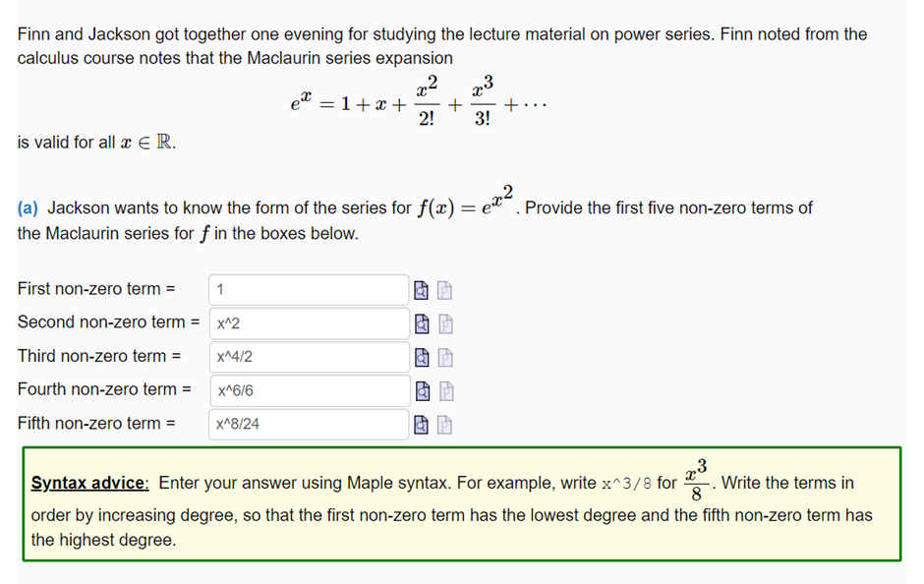Click the plain-text icon beside the Third term box
924x584 pixels.
[444, 356]
